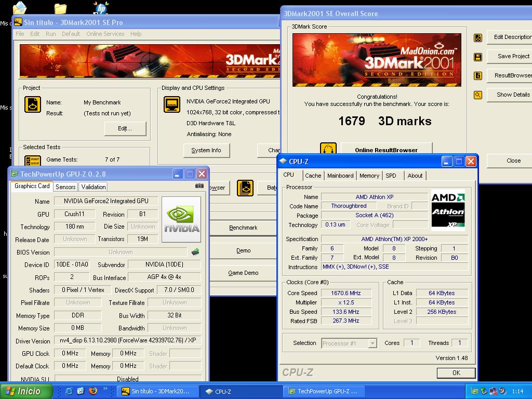Switch to TechPowerUp GPU-Z taskbar button

coord(324,392)
